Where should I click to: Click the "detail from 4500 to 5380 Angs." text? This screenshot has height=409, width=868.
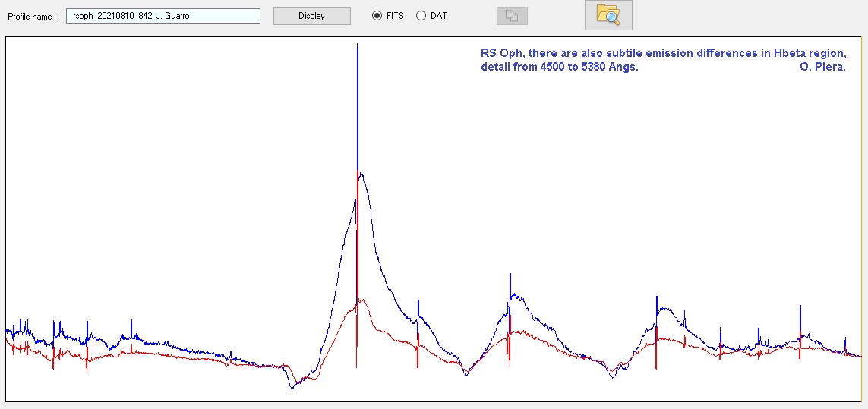(560, 68)
